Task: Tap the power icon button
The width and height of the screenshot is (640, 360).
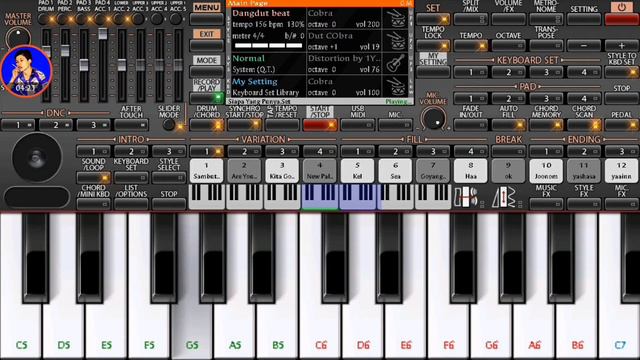Action: (621, 7)
